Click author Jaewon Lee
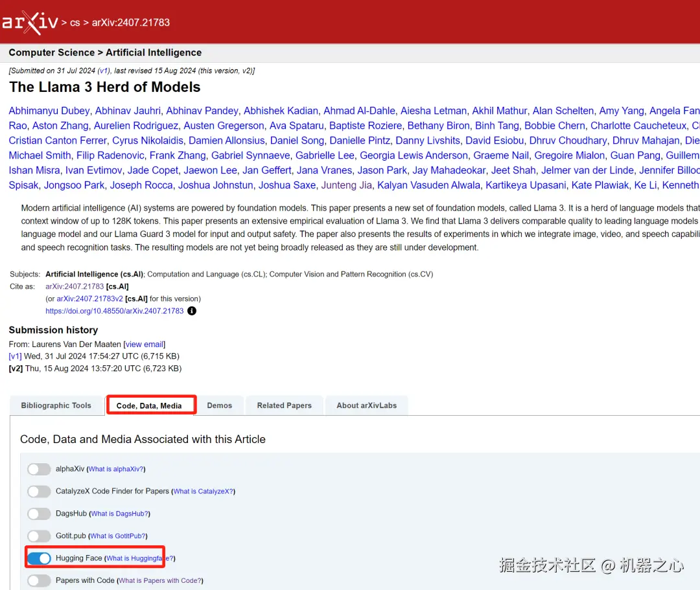Screen dimensions: 700x590 (210, 170)
